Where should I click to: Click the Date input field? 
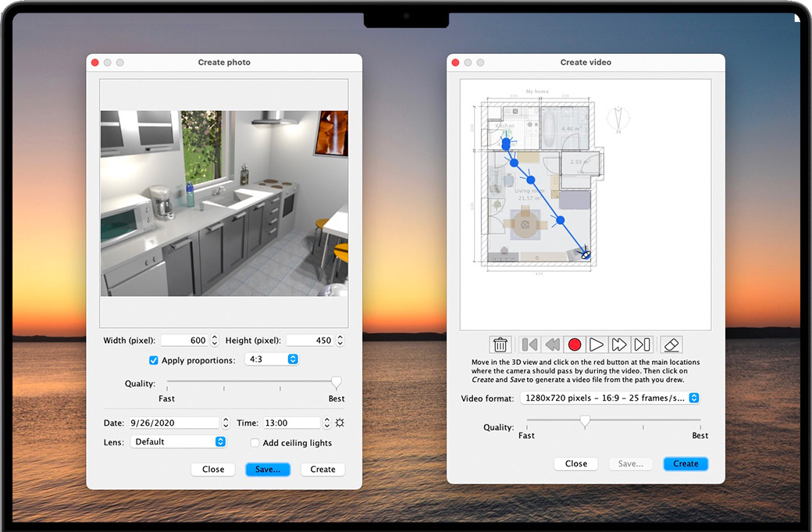[173, 423]
